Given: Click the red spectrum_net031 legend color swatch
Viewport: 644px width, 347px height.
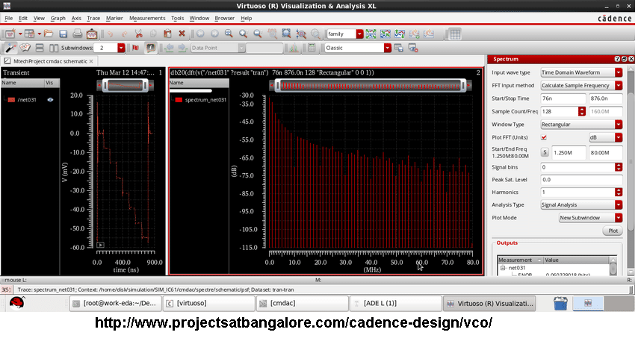Looking at the screenshot, I should click(x=179, y=100).
